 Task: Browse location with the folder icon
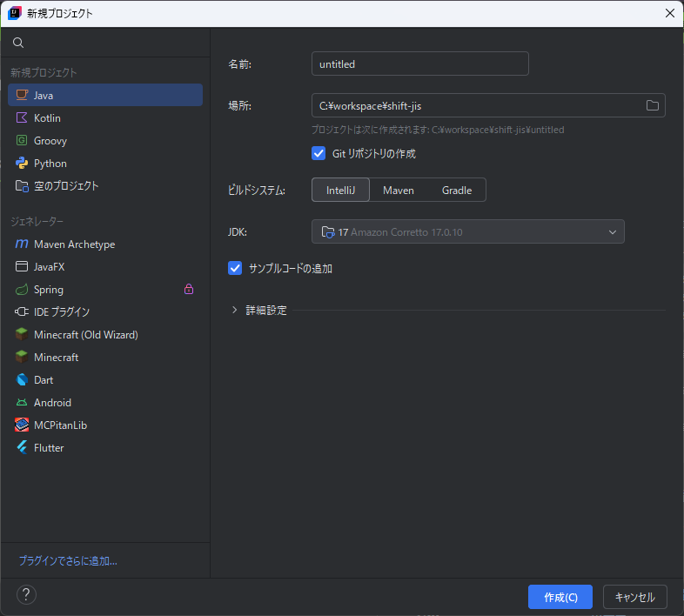pyautogui.click(x=652, y=105)
